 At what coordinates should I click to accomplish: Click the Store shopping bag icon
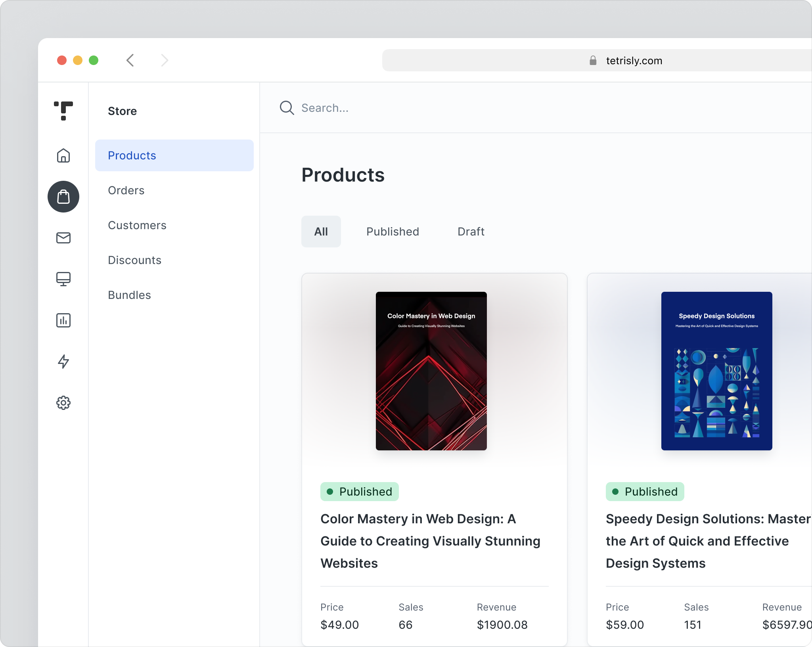point(63,197)
